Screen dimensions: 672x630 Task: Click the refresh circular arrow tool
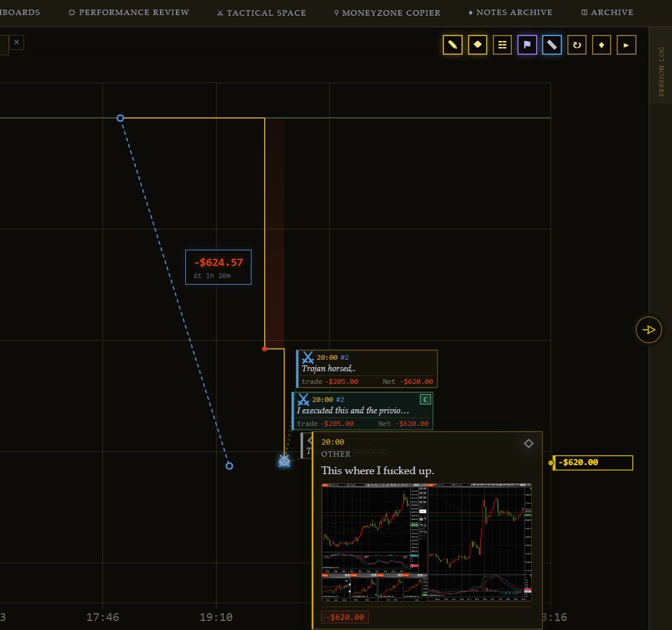coord(577,45)
